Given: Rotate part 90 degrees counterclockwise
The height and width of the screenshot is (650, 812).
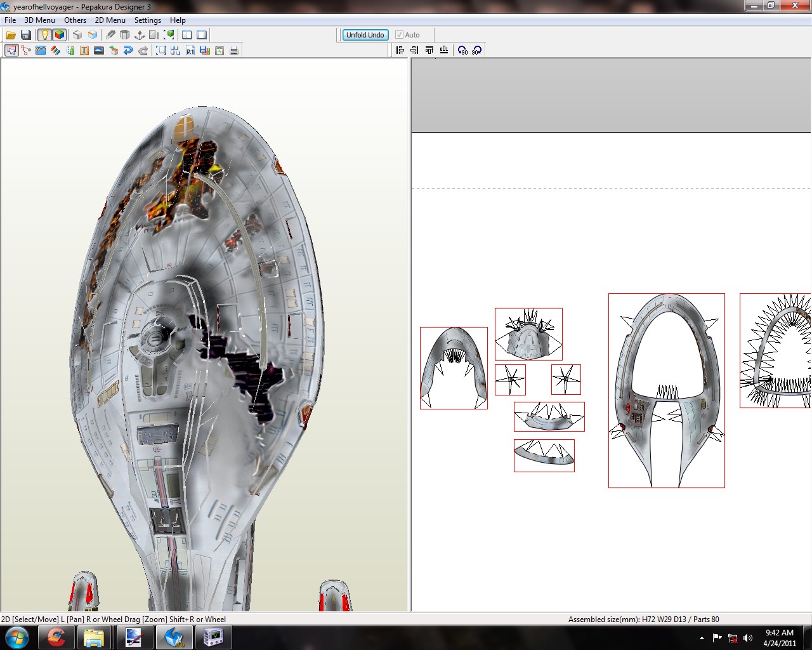Looking at the screenshot, I should pyautogui.click(x=462, y=50).
